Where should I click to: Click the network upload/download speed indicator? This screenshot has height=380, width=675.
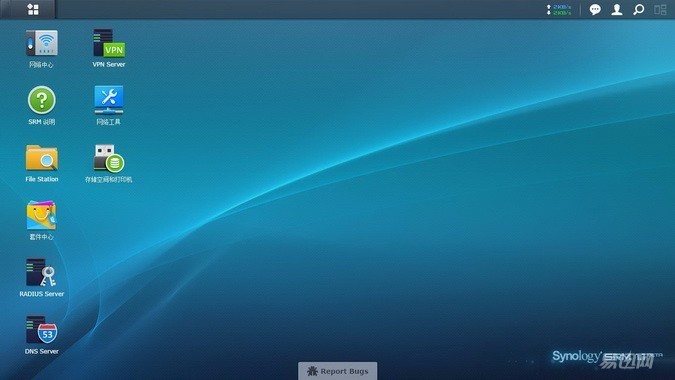559,10
